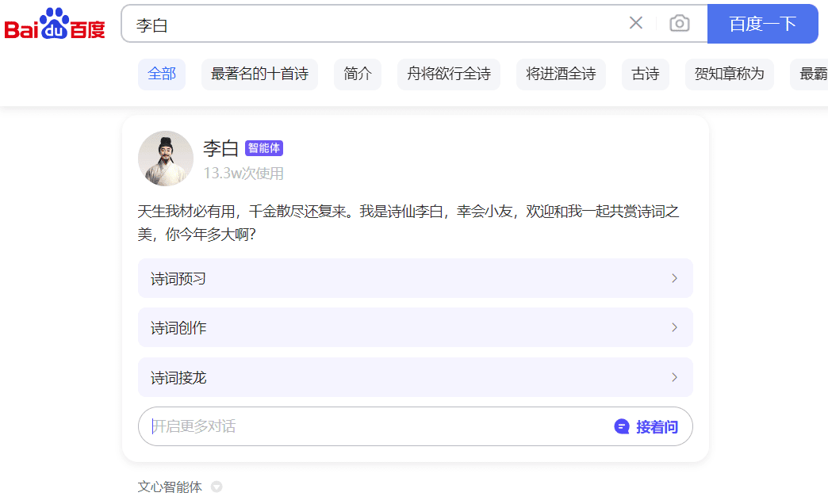
Task: Click the 文心智能体 label
Action: pos(170,487)
